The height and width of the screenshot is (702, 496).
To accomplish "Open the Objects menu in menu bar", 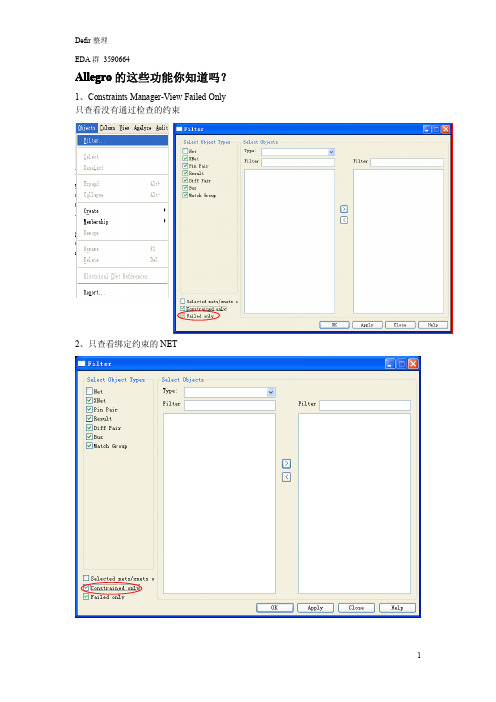I will pos(86,128).
